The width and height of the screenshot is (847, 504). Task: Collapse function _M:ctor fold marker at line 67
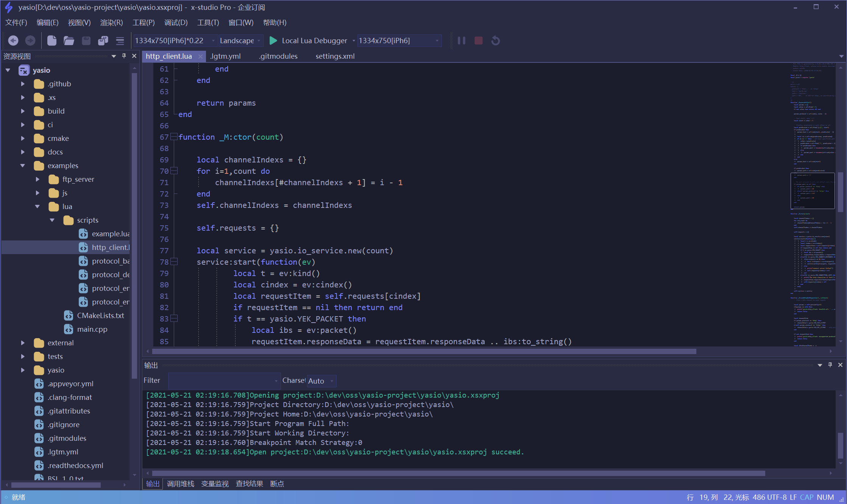(x=174, y=137)
